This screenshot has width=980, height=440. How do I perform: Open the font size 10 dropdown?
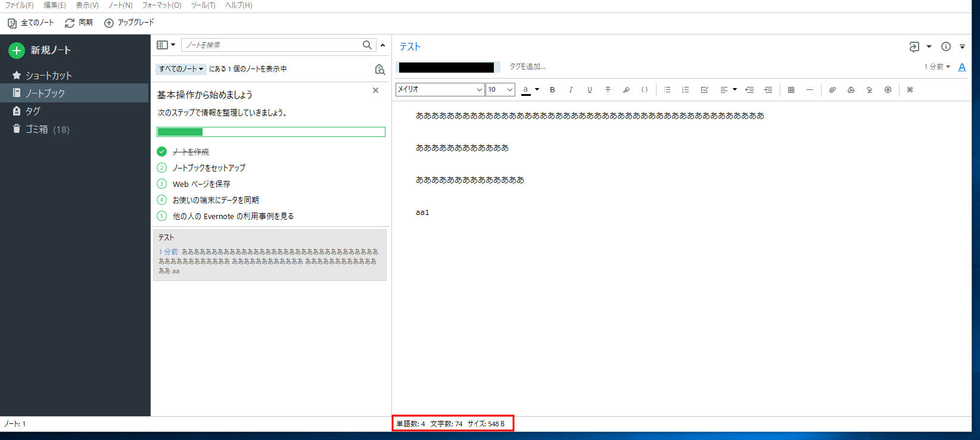pos(500,89)
